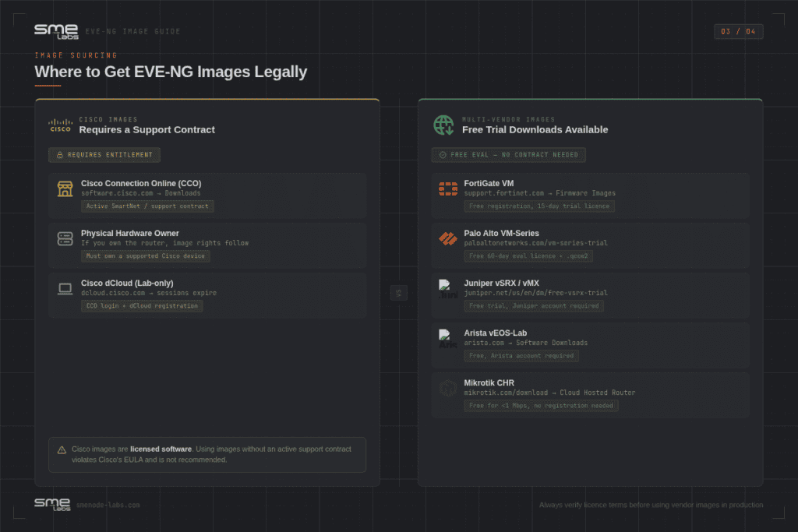Click 'juniper.net/us/en/dm/free-vsrx-trial' text

[536, 293]
